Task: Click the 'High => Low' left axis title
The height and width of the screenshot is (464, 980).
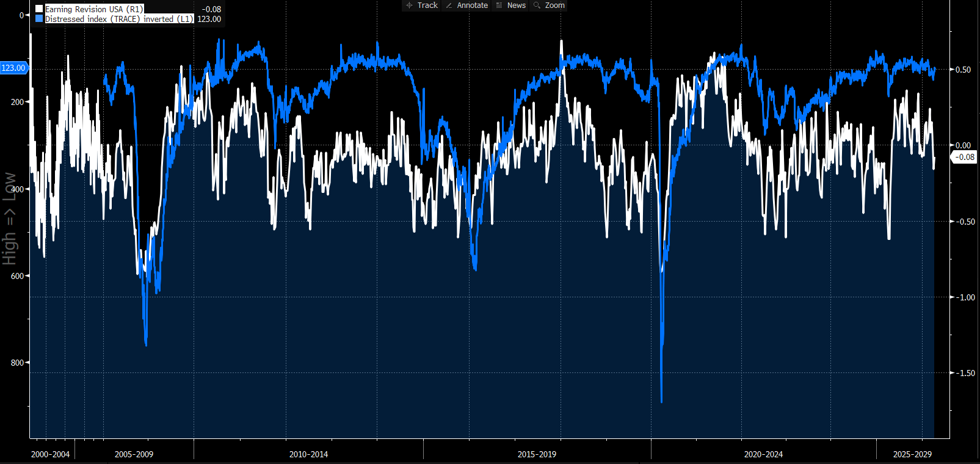Action: tap(9, 218)
